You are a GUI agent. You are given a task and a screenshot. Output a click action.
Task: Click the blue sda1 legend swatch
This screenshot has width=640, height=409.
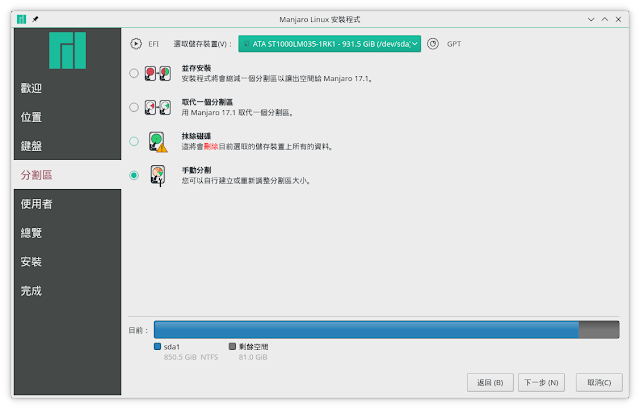[x=157, y=347]
